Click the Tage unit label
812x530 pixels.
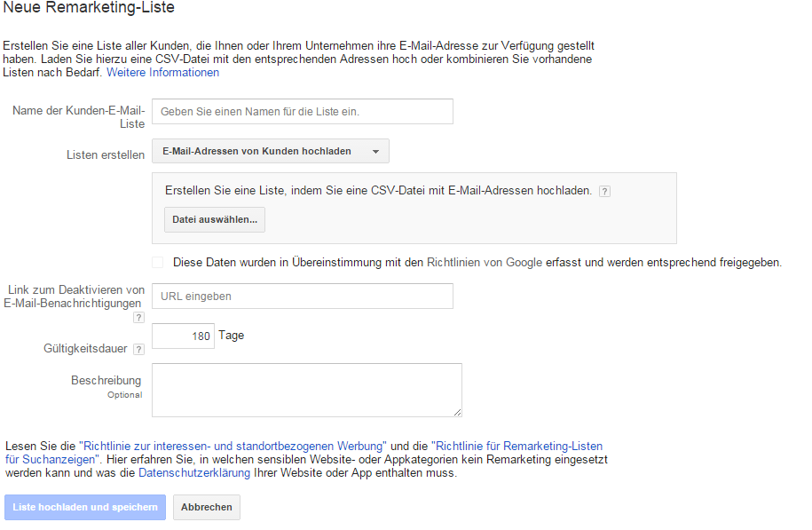tap(231, 336)
